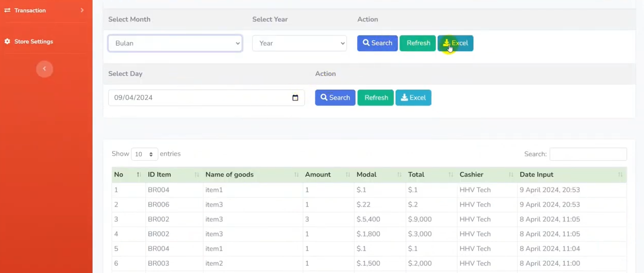Screen dimensions: 644x273
Task: Sort by ID Item column arrows
Action: [197, 175]
